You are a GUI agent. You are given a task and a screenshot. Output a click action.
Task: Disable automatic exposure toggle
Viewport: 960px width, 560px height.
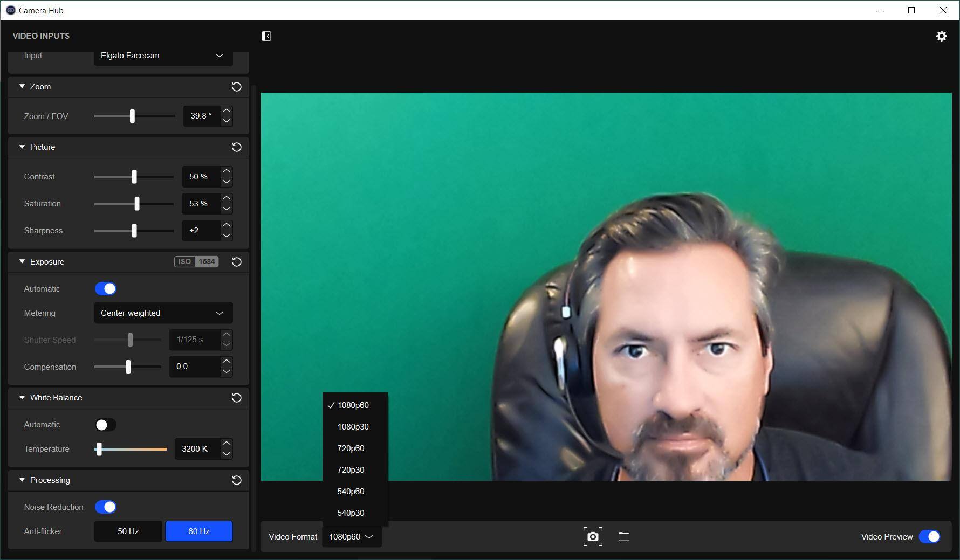click(x=106, y=289)
